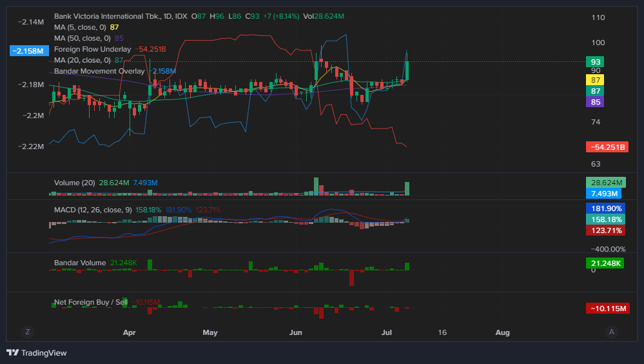Select the MA (5, close, 0) legend
This screenshot has height=364, width=644.
tap(80, 27)
